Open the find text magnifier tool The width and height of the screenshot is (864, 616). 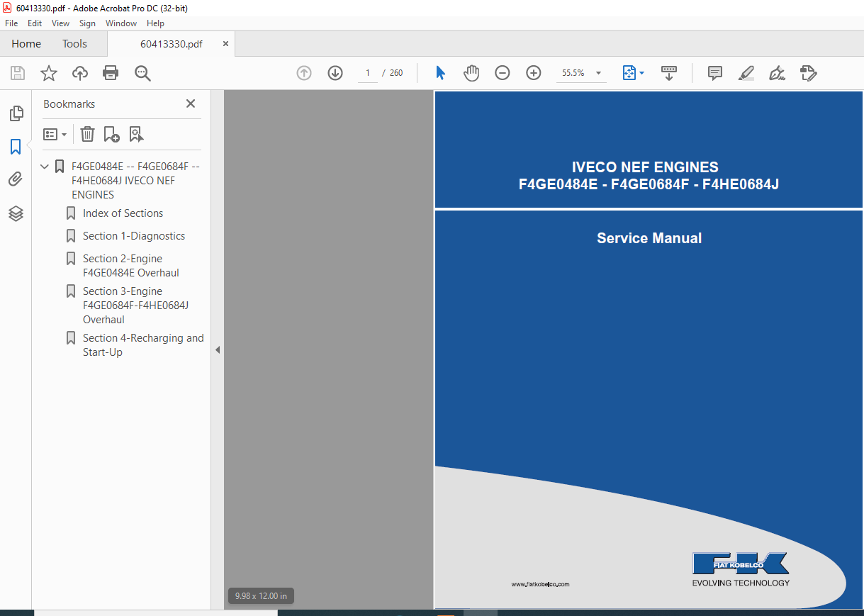142,73
